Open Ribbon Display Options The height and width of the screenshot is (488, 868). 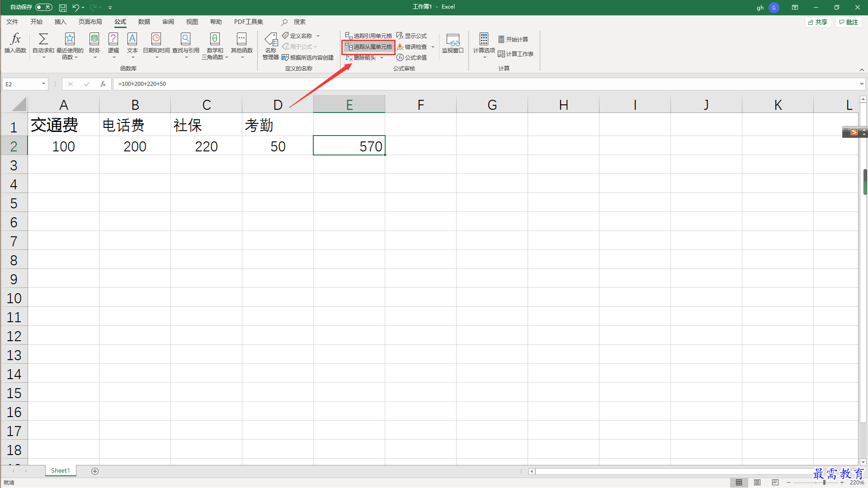(795, 7)
